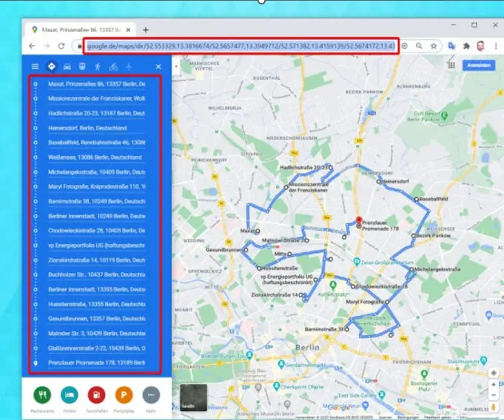Open the browser zoom magnifier icon
The height and width of the screenshot is (420, 504).
click(x=419, y=46)
